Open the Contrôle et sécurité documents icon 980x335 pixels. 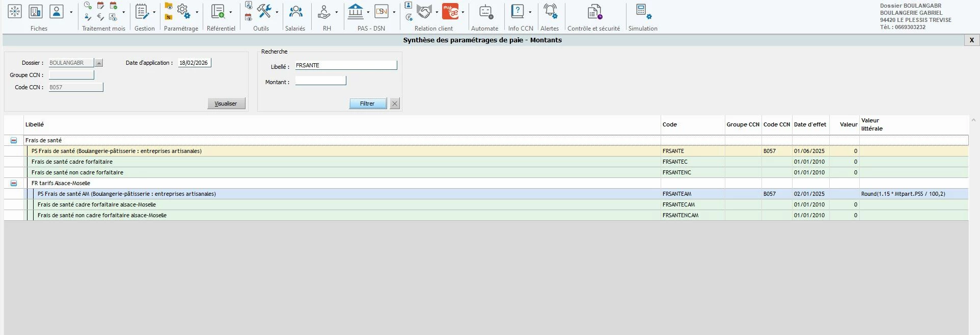595,11
